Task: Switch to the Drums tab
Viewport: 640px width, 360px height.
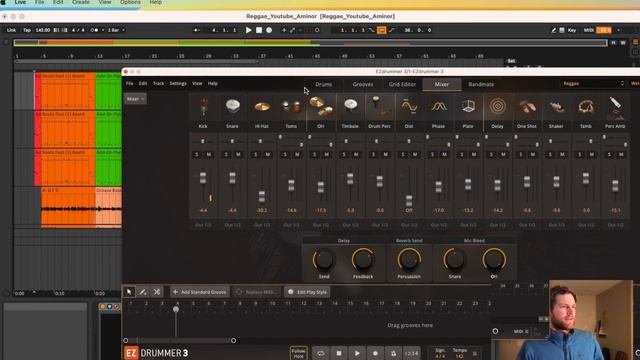Action: click(x=323, y=84)
